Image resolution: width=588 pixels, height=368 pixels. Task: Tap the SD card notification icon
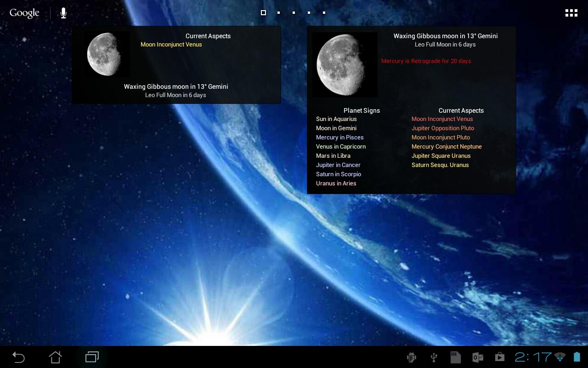pyautogui.click(x=455, y=357)
